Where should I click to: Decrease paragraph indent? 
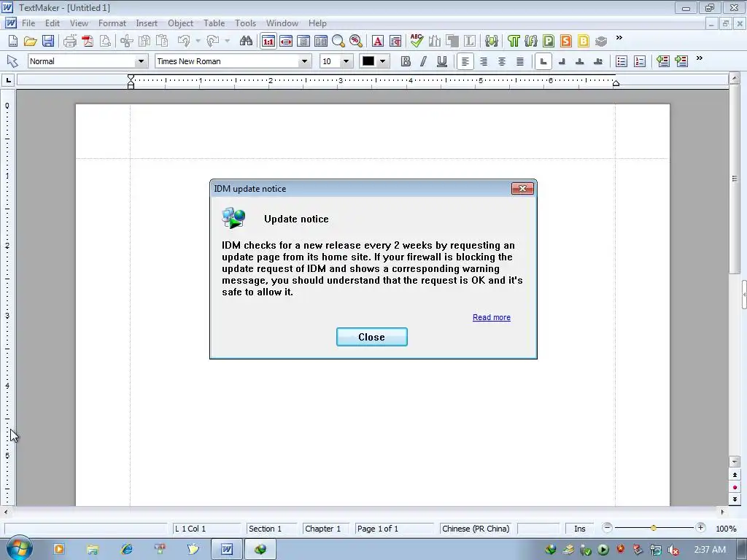click(x=662, y=61)
